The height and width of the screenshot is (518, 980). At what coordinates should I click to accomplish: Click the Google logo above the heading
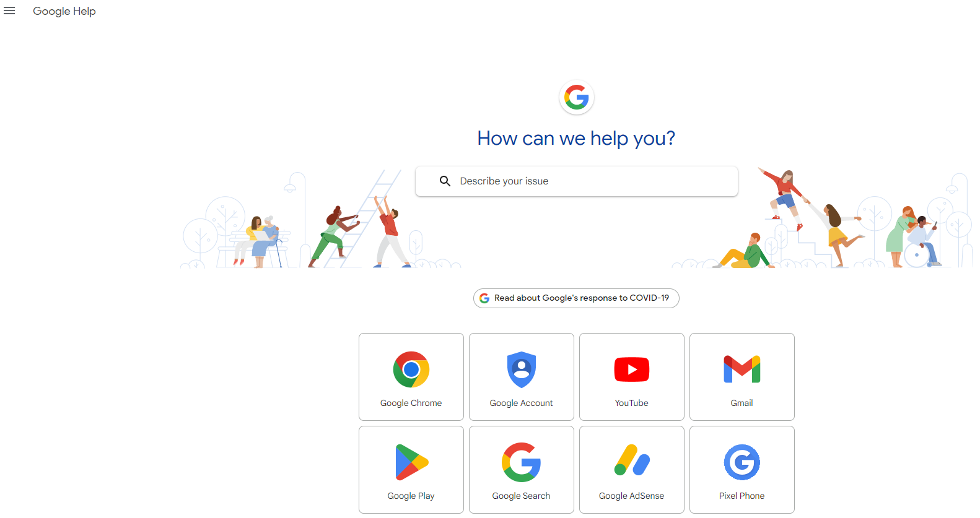(x=577, y=97)
